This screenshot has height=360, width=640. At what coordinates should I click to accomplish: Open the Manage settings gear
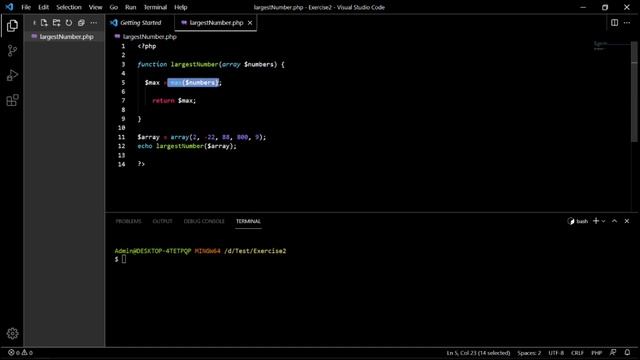[12, 333]
